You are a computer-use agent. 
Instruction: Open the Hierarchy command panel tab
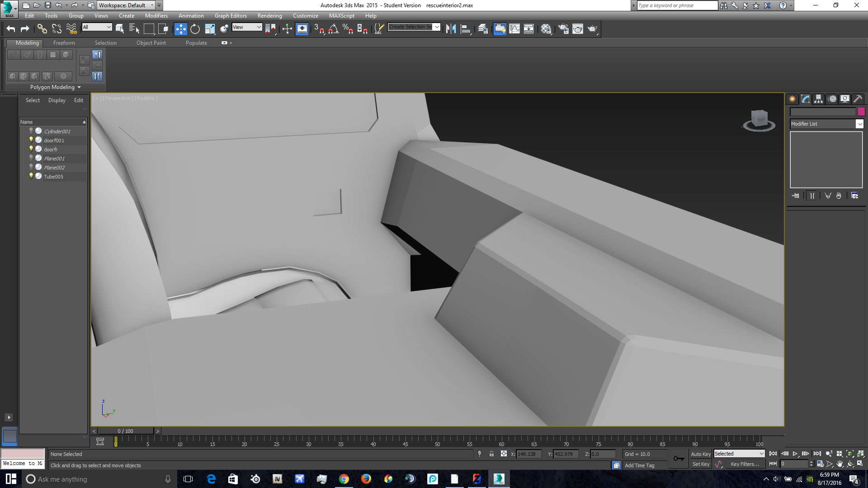[x=818, y=99]
